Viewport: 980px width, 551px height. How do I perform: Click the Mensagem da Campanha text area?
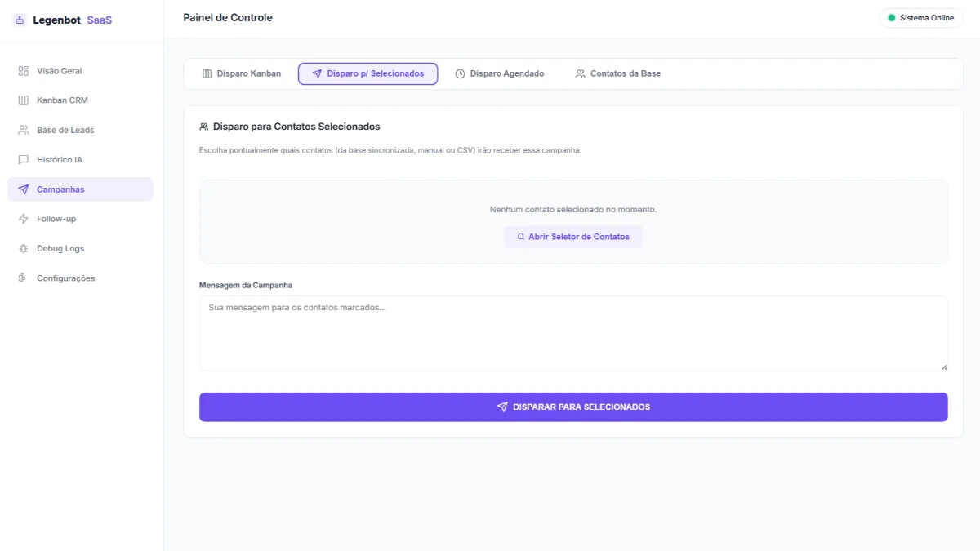coord(573,332)
